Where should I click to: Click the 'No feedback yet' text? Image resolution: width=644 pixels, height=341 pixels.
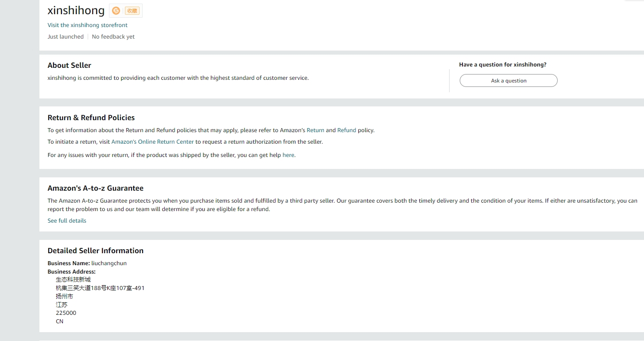[113, 37]
